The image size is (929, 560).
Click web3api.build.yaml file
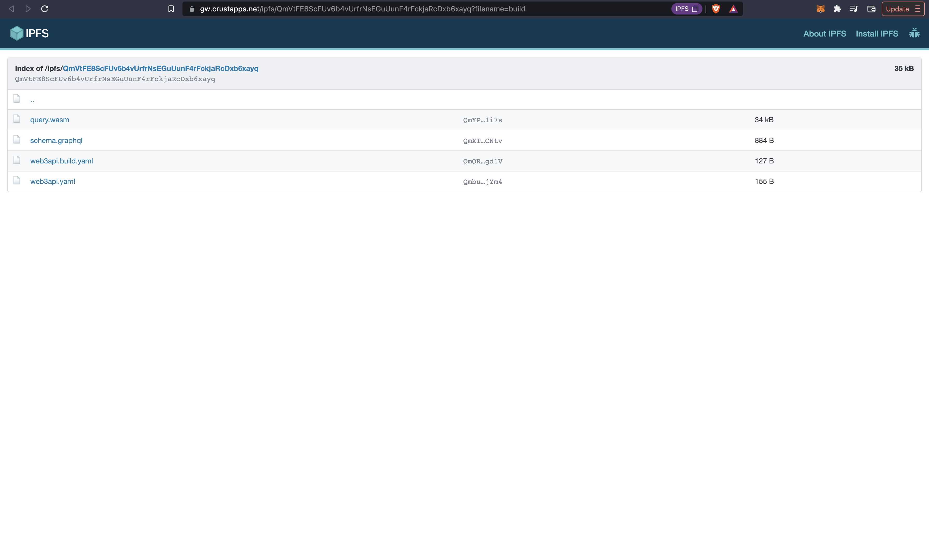pyautogui.click(x=62, y=160)
